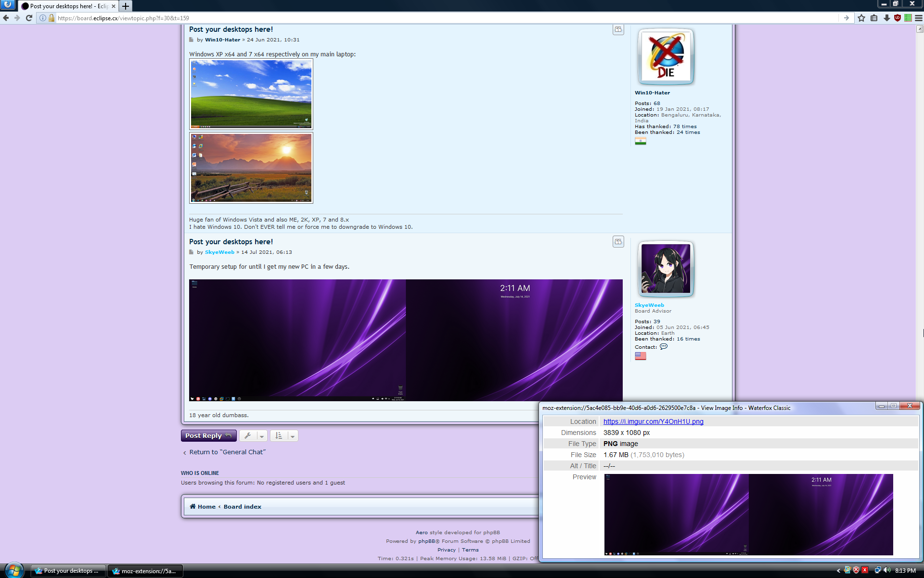
Task: Click the reload page icon
Action: [29, 18]
